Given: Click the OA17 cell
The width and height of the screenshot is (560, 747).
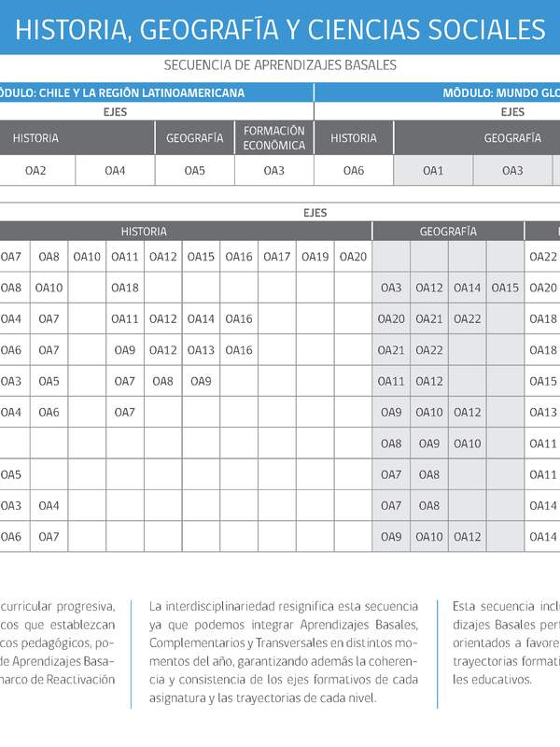Looking at the screenshot, I should pos(277,257).
